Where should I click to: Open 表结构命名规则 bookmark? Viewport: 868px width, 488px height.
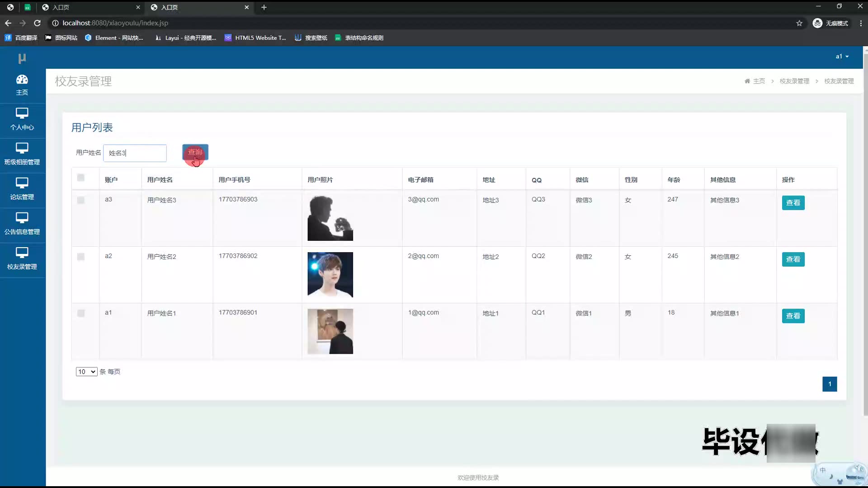click(x=359, y=38)
